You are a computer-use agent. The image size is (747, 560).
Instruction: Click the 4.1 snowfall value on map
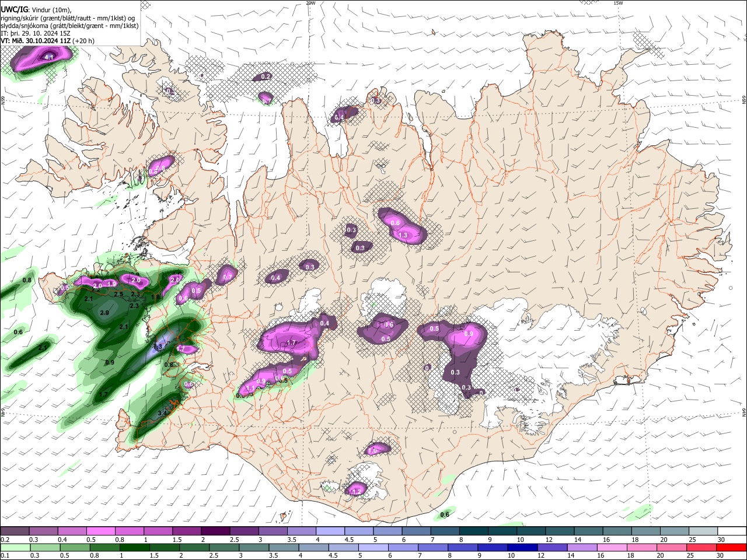coord(49,57)
